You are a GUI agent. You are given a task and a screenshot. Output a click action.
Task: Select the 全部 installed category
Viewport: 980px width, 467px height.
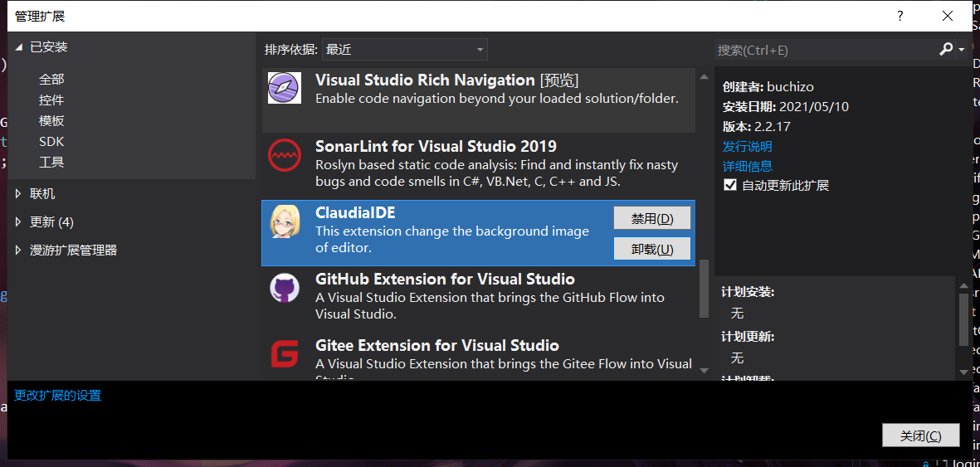(51, 80)
